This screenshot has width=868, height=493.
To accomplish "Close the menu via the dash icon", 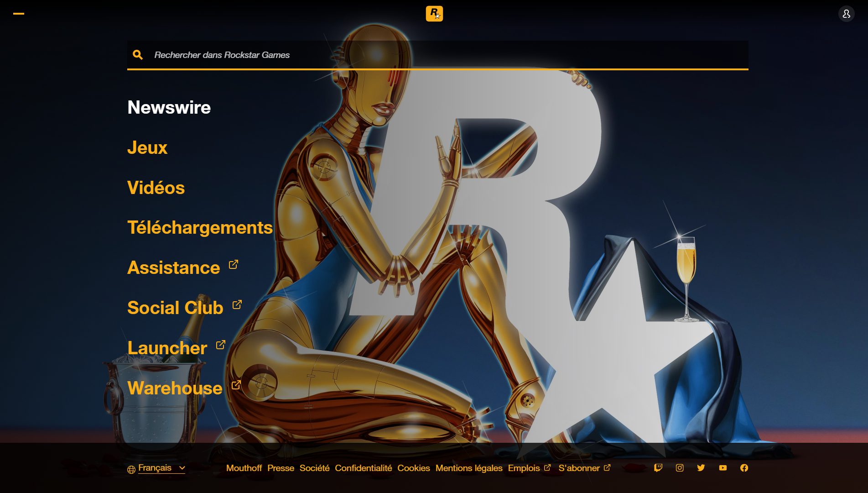I will click(19, 14).
